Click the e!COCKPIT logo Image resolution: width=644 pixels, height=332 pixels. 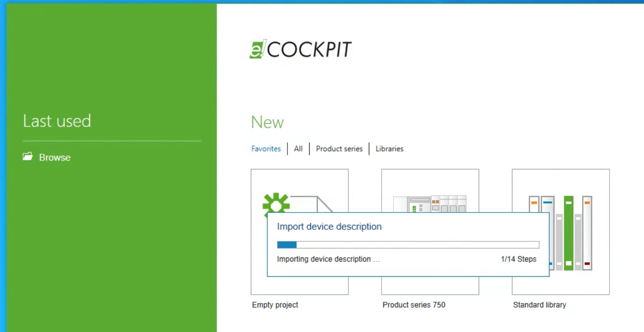click(x=300, y=49)
